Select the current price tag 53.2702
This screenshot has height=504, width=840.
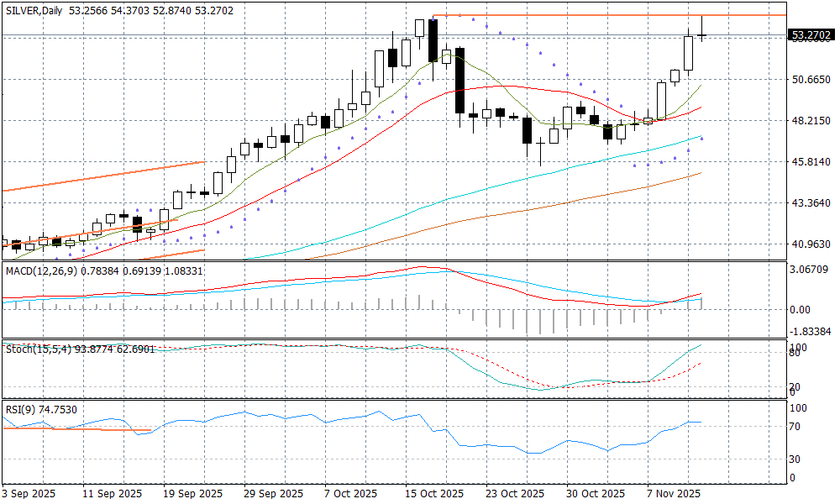[811, 35]
